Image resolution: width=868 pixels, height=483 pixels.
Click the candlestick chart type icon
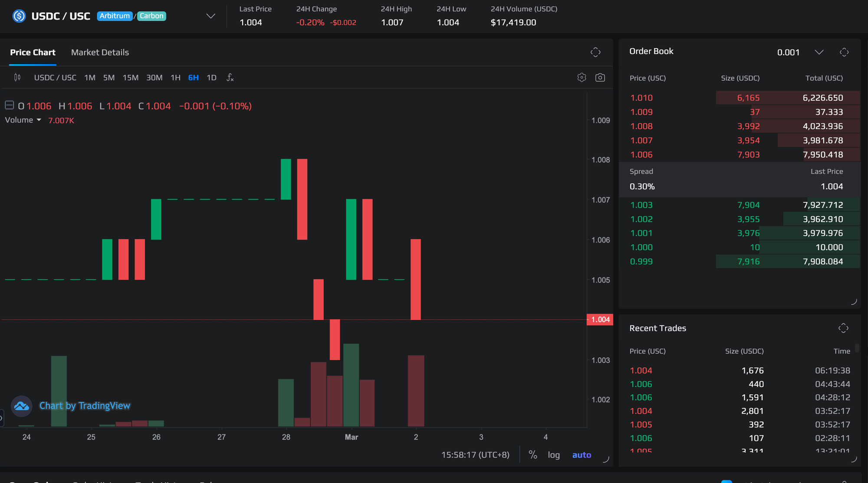pyautogui.click(x=17, y=77)
